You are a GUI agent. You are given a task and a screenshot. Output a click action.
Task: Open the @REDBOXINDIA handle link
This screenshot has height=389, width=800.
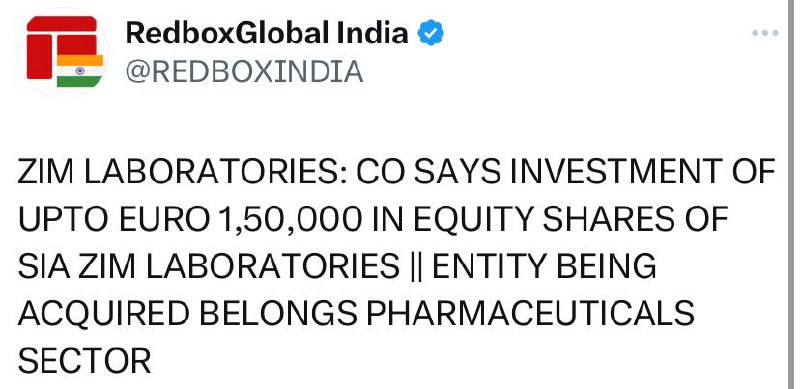[244, 71]
